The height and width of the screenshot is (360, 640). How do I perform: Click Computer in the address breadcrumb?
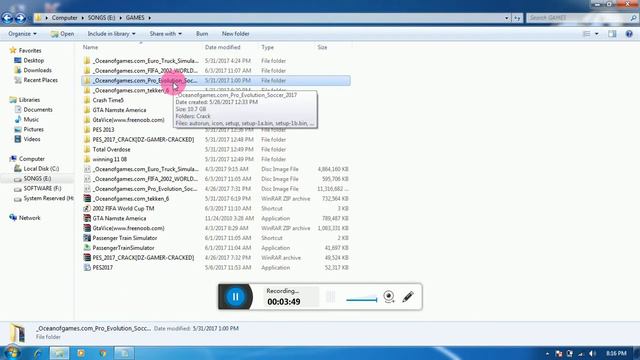click(x=64, y=18)
